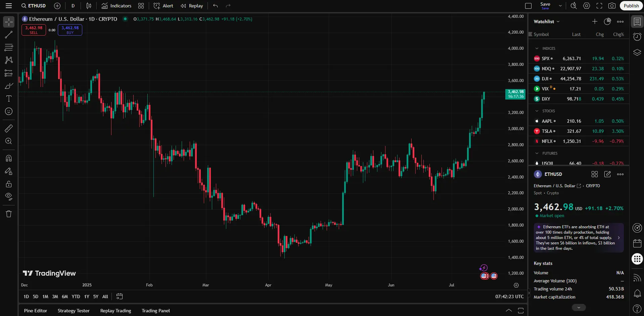Open the indicator templates grid
This screenshot has height=316, width=644.
click(141, 6)
